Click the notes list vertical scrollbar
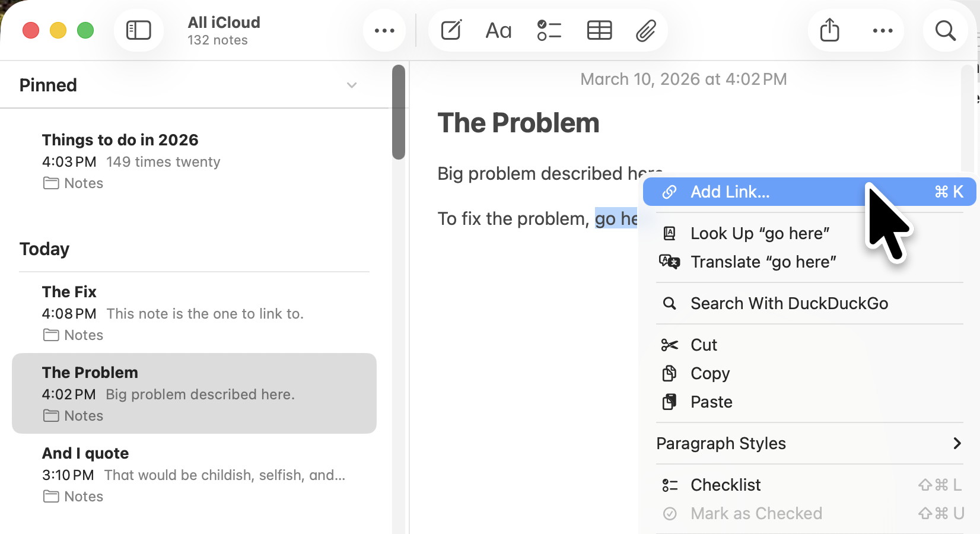Screen dimensions: 980x534 point(399,113)
